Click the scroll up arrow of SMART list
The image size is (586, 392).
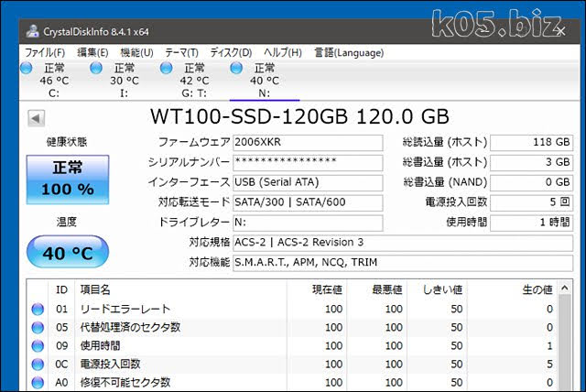coord(565,289)
